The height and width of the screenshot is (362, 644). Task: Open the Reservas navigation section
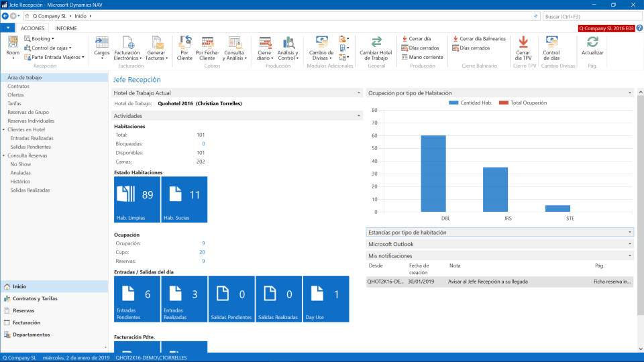tap(54, 310)
